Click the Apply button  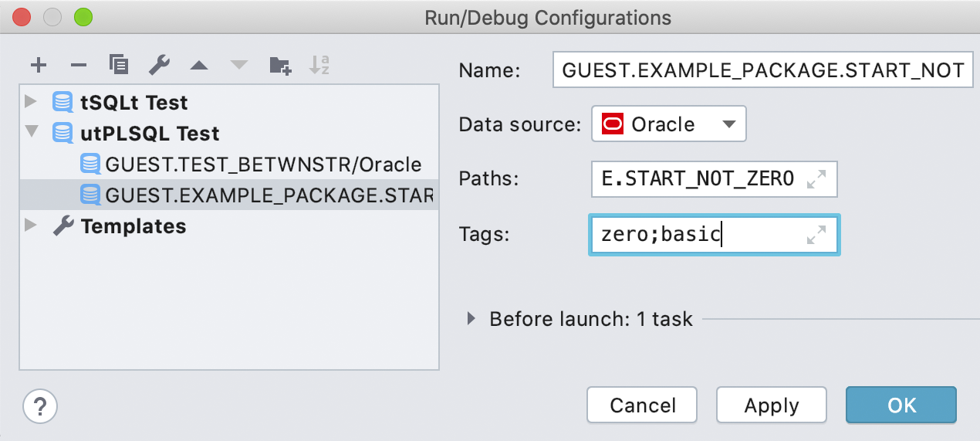coord(772,405)
